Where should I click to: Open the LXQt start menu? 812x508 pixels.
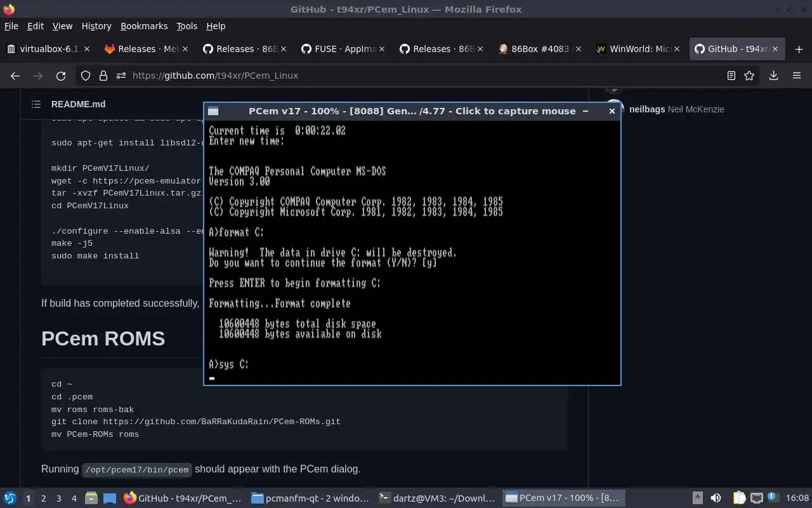click(x=10, y=498)
